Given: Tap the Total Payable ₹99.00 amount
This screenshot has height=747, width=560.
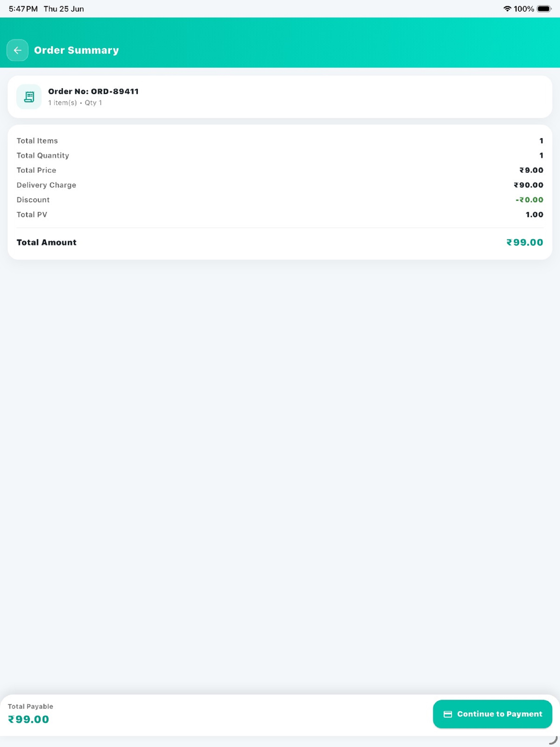Looking at the screenshot, I should tap(29, 719).
